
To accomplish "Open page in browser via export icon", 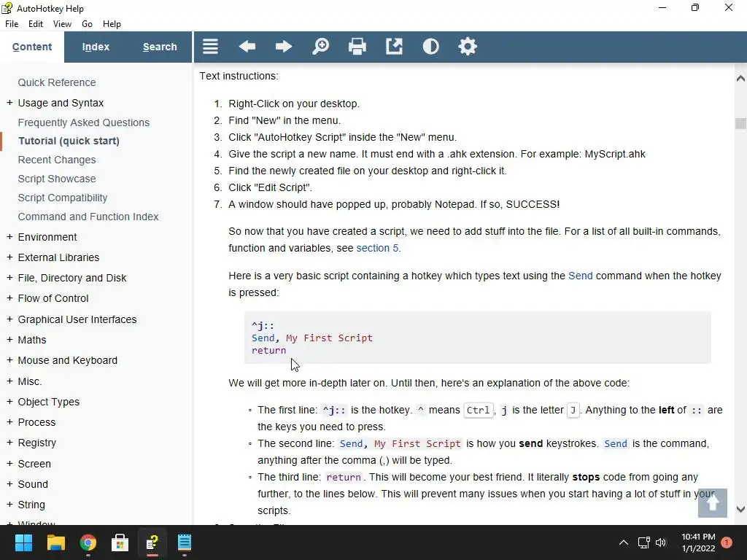I will coord(394,46).
